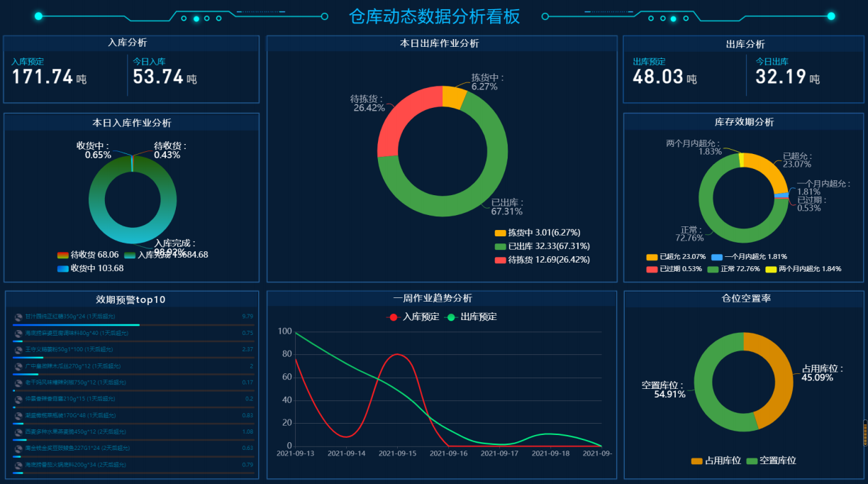Screen dimensions: 868x484
Task: Toggle the 待收货 68.06 legend series
Action: pyautogui.click(x=88, y=255)
